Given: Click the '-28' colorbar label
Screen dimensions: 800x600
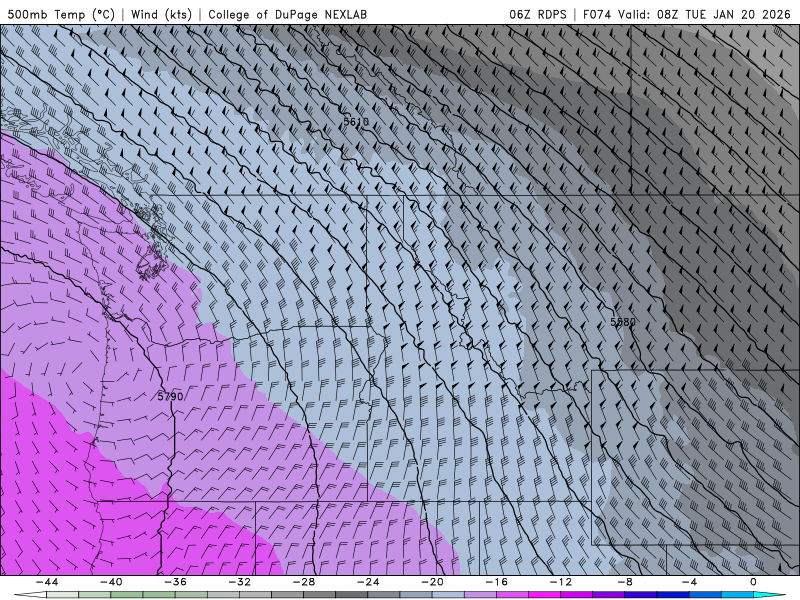Looking at the screenshot, I should click(304, 582).
